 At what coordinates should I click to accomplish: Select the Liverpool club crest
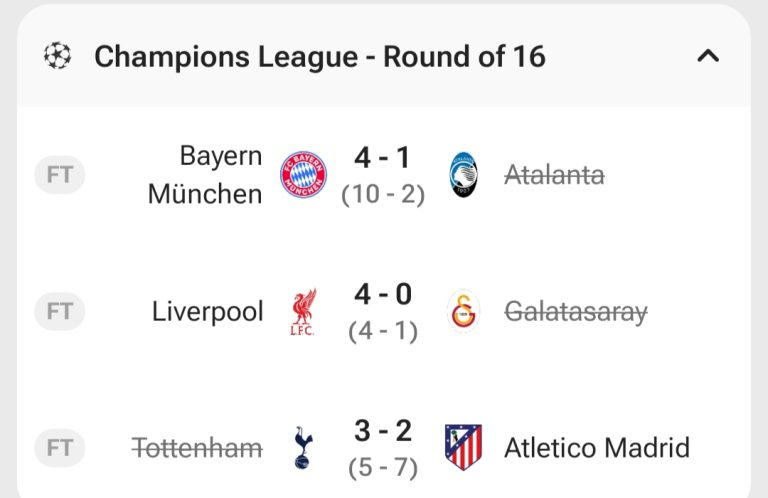(302, 312)
